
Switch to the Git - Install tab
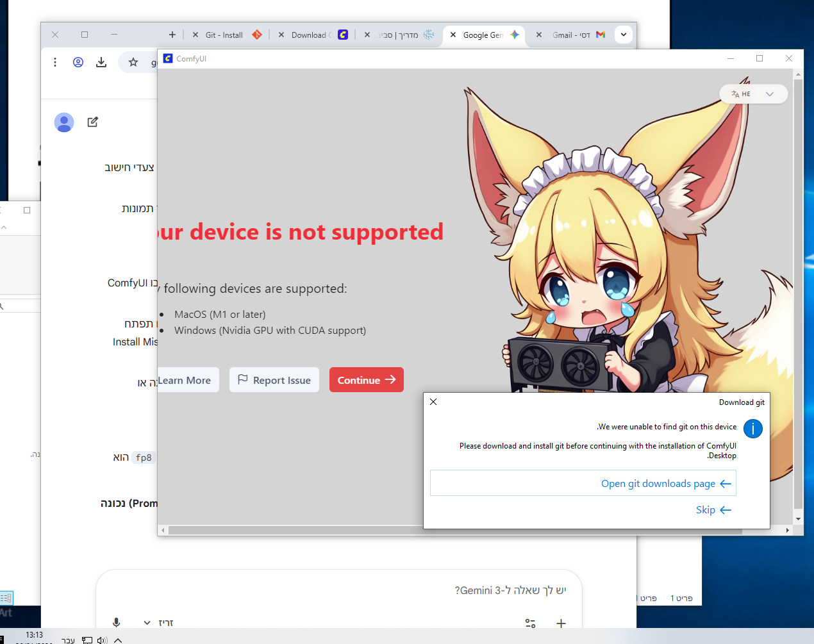224,35
